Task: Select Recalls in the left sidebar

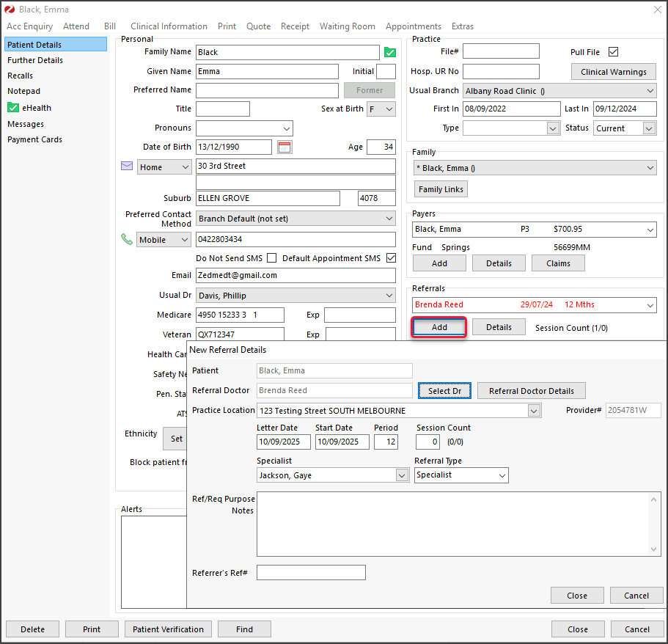Action: 20,76
